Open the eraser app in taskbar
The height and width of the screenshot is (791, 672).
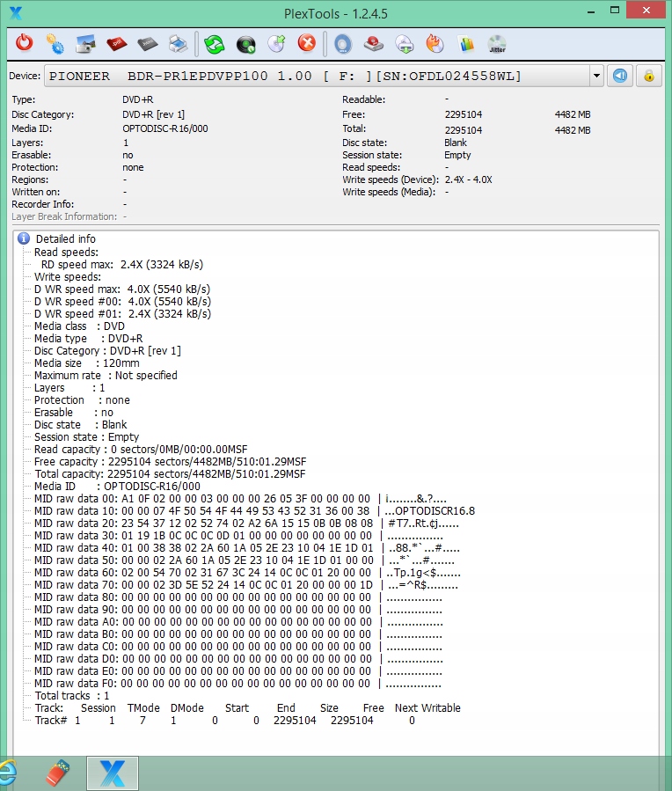tap(57, 773)
